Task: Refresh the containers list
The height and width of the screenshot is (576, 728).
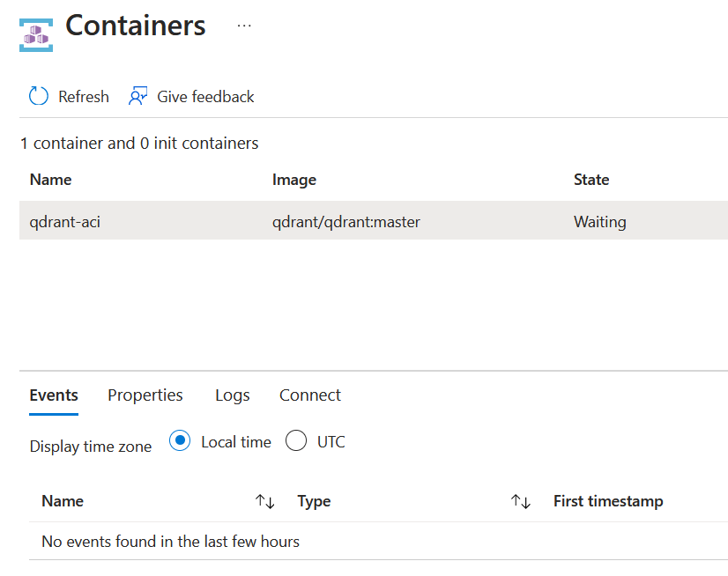Action: coord(69,97)
